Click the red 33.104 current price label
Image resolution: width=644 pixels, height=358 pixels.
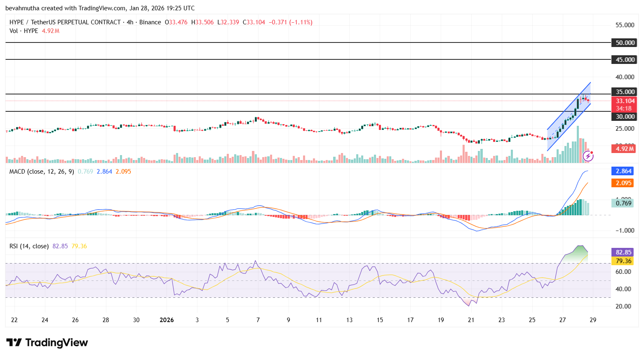[623, 101]
